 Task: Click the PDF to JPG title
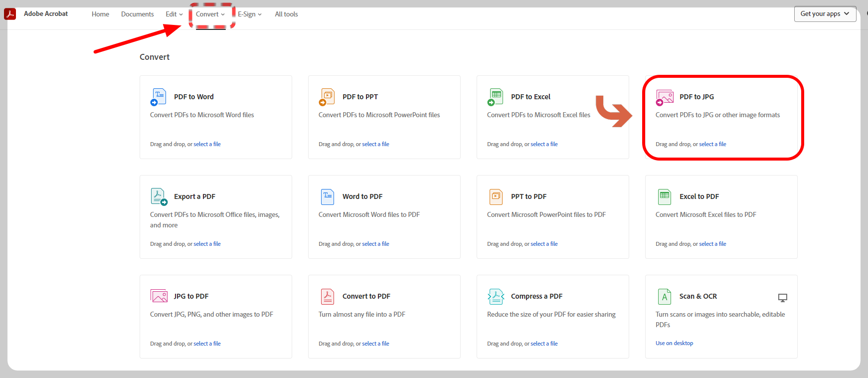point(696,97)
